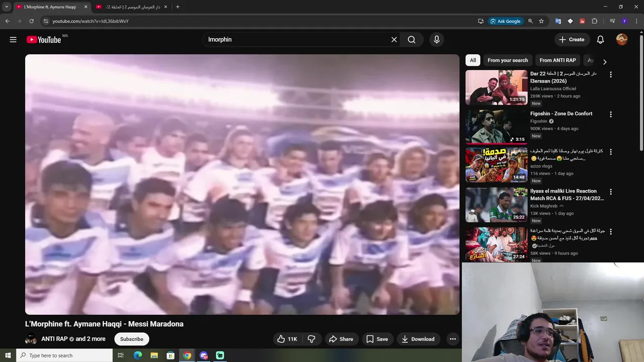Open the red image extension icon

582,21
